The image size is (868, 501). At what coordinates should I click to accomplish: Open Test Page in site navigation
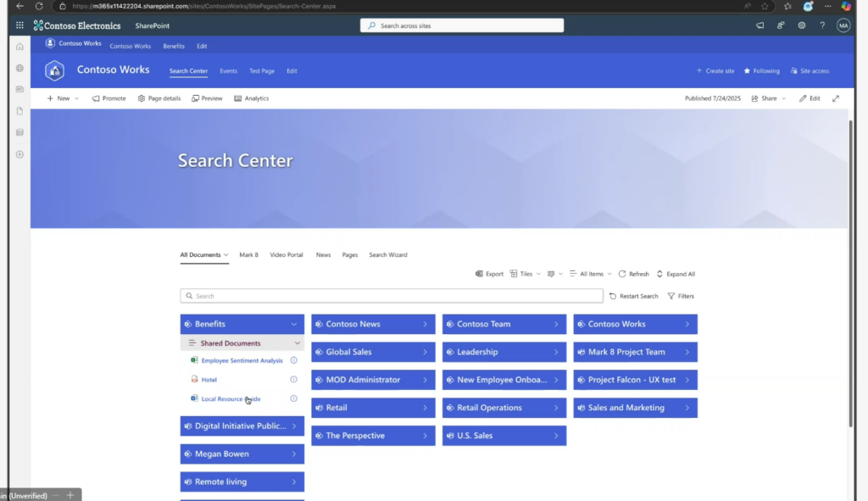(x=262, y=71)
